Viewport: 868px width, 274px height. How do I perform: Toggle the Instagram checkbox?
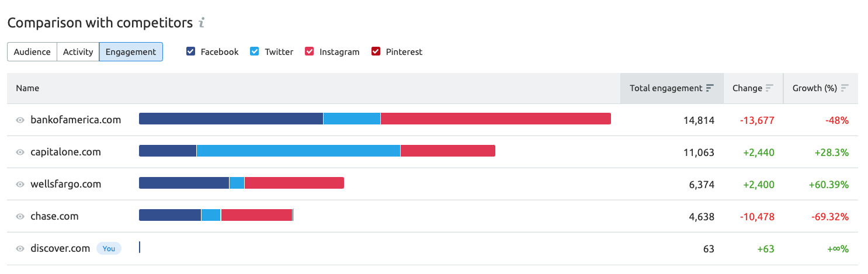click(x=310, y=51)
